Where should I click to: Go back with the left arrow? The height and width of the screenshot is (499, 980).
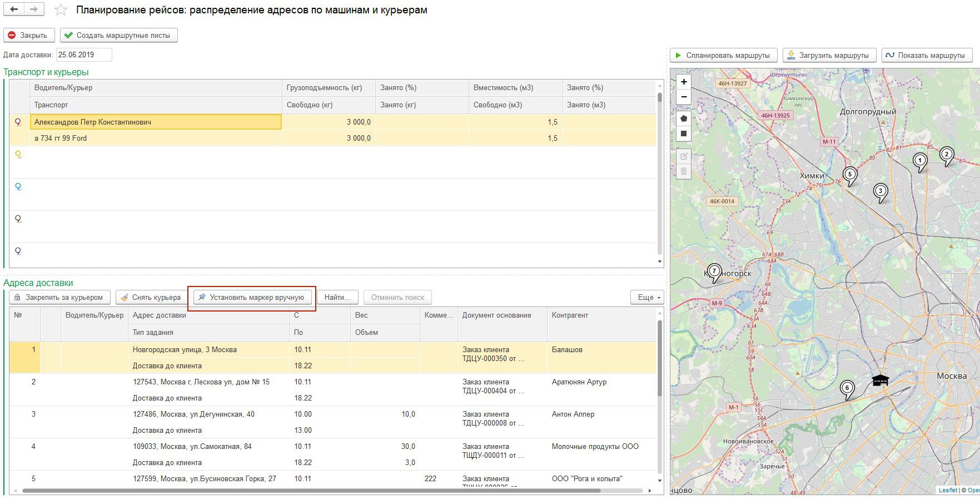point(14,9)
